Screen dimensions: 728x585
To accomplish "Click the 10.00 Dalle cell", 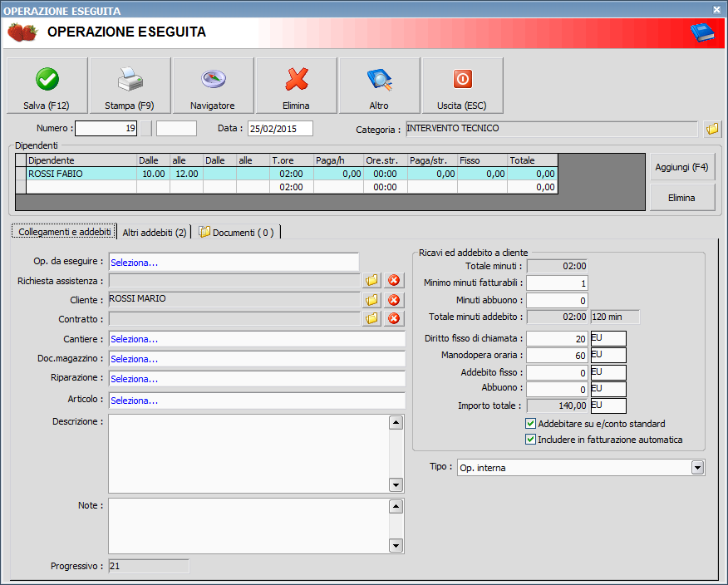I will (153, 174).
